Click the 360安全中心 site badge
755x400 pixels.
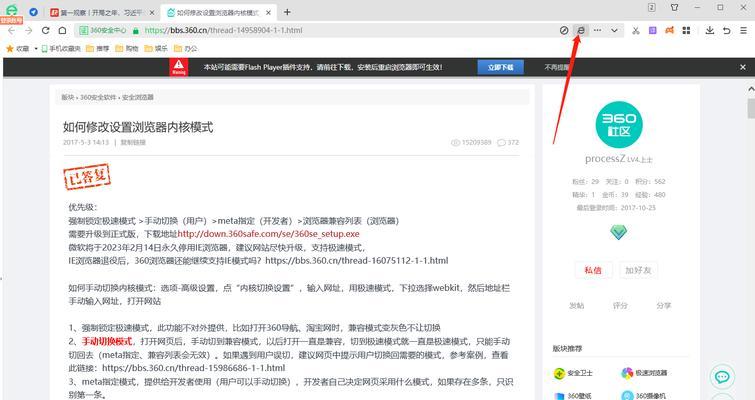[x=103, y=30]
